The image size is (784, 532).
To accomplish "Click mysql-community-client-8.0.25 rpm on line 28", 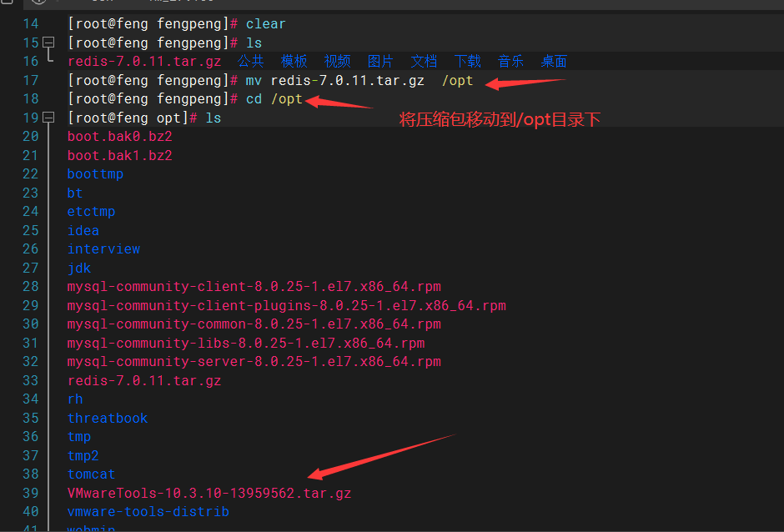I will 254,287.
